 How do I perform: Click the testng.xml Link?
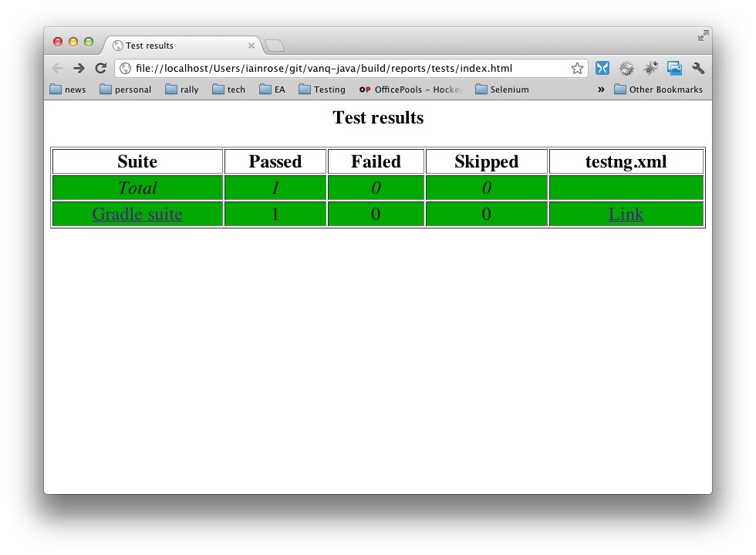click(626, 214)
